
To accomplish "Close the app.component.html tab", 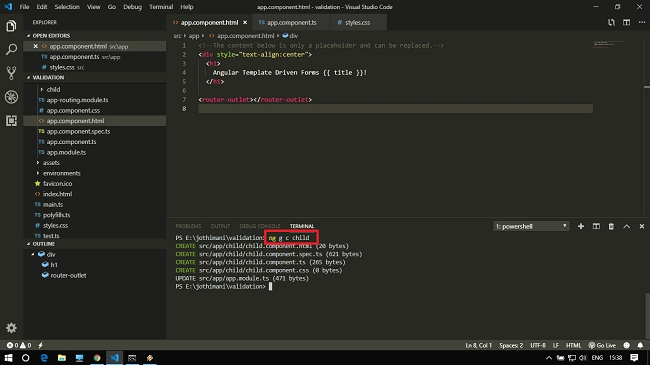I will (245, 22).
